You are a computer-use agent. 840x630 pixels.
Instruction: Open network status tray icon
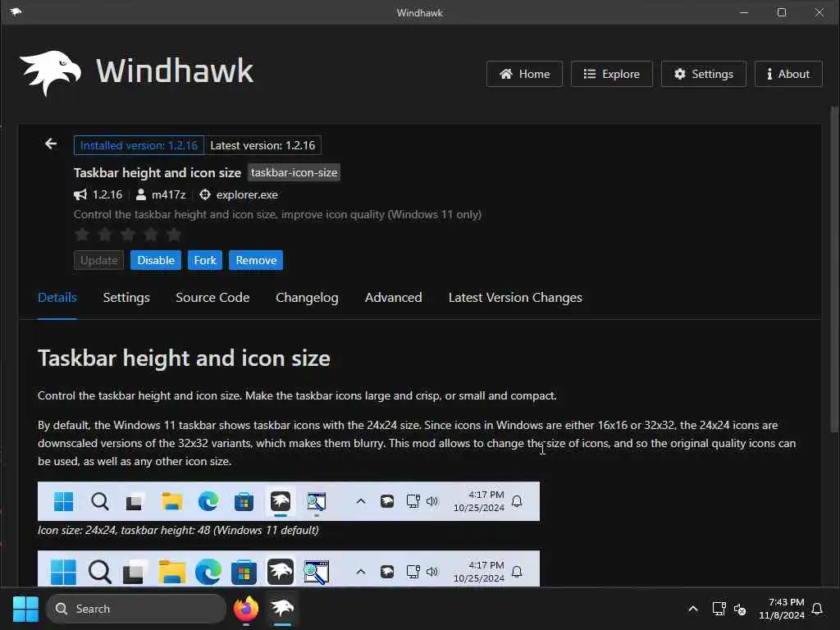pos(719,609)
